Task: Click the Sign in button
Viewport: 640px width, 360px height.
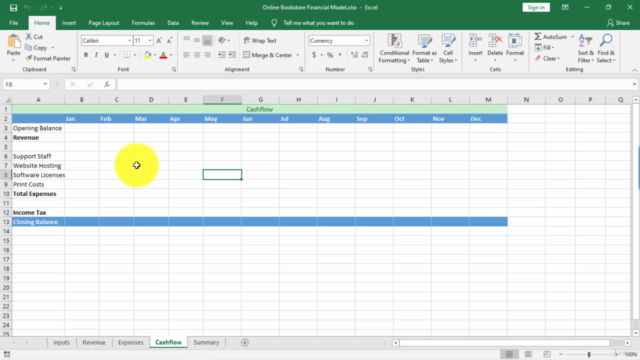Action: click(536, 7)
